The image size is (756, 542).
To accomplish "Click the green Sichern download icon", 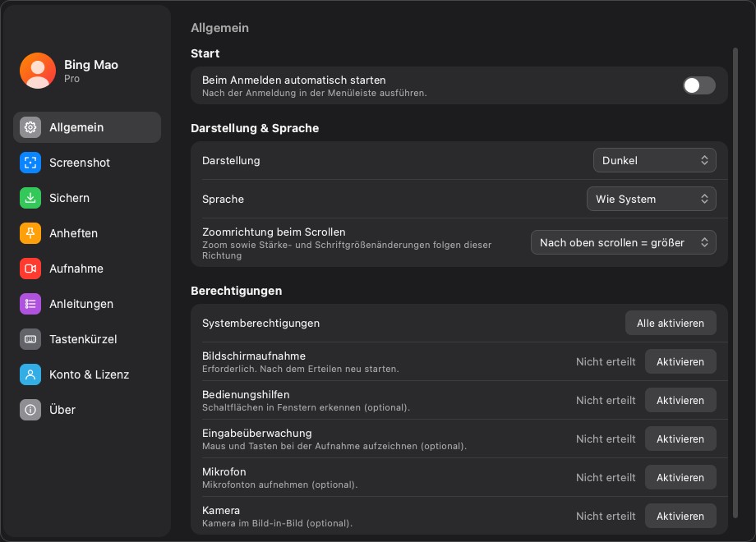I will click(30, 198).
